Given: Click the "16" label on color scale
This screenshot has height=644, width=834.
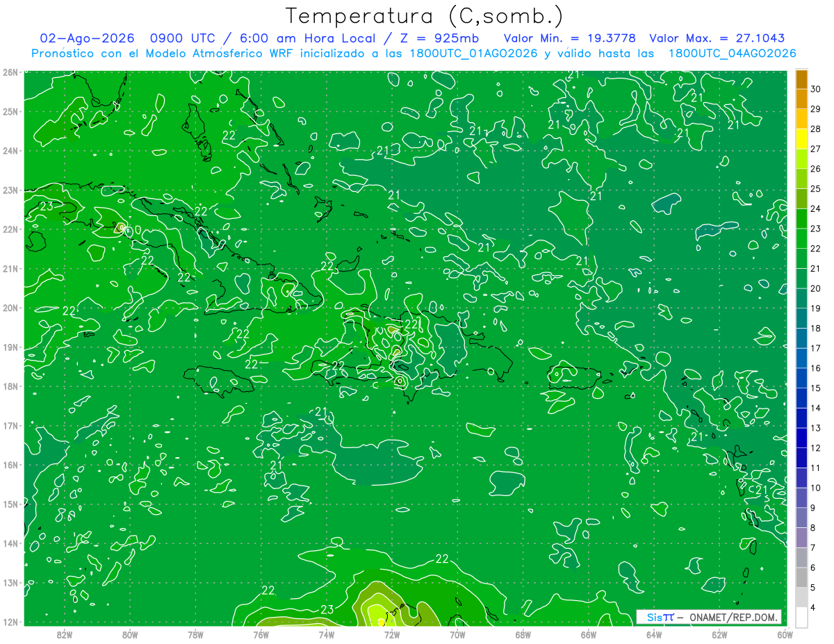Looking at the screenshot, I should (815, 368).
